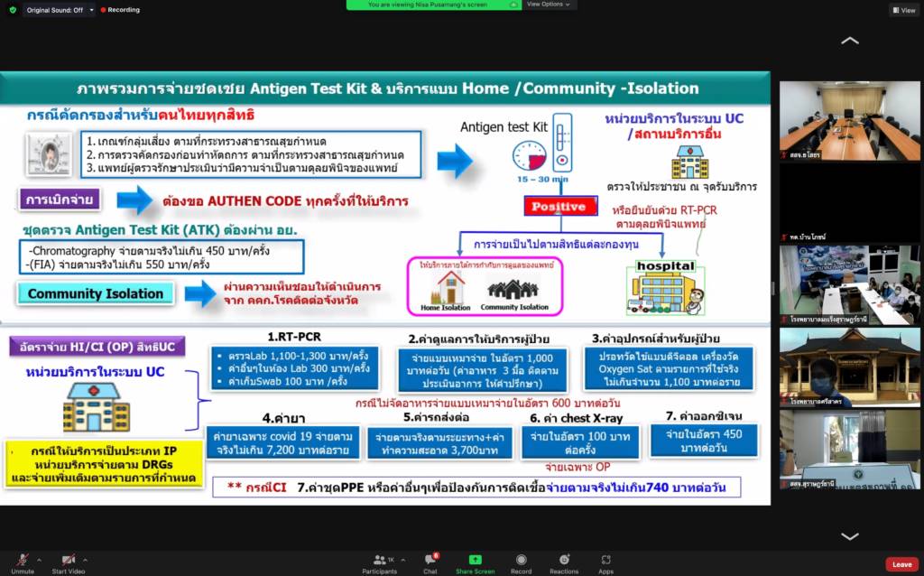
Task: Unmute the microphone
Action: [23, 563]
